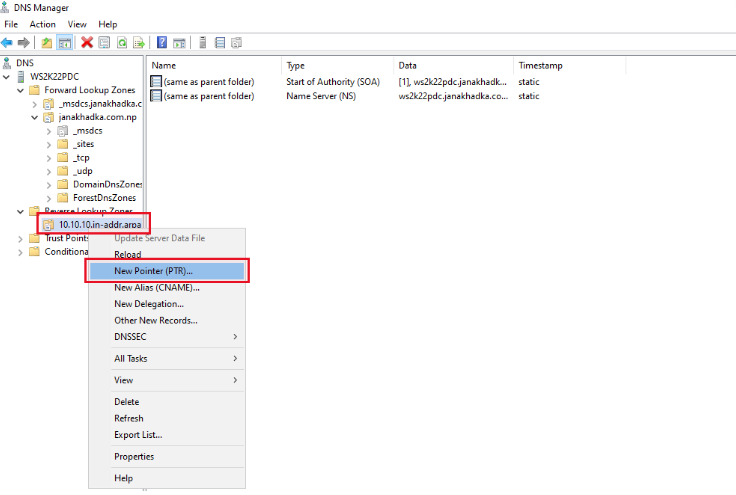
Task: Click the Timestamp column header
Action: tap(540, 65)
